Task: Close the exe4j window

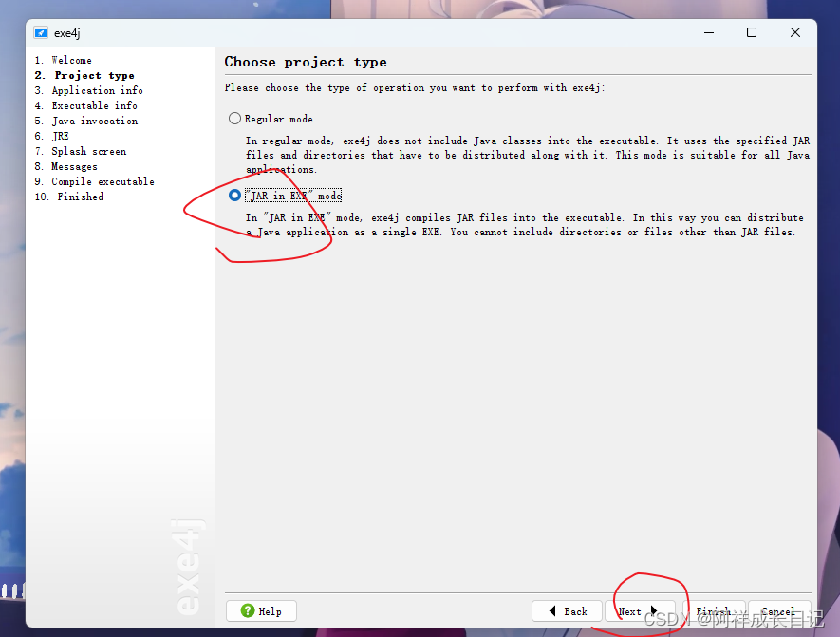Action: click(795, 32)
